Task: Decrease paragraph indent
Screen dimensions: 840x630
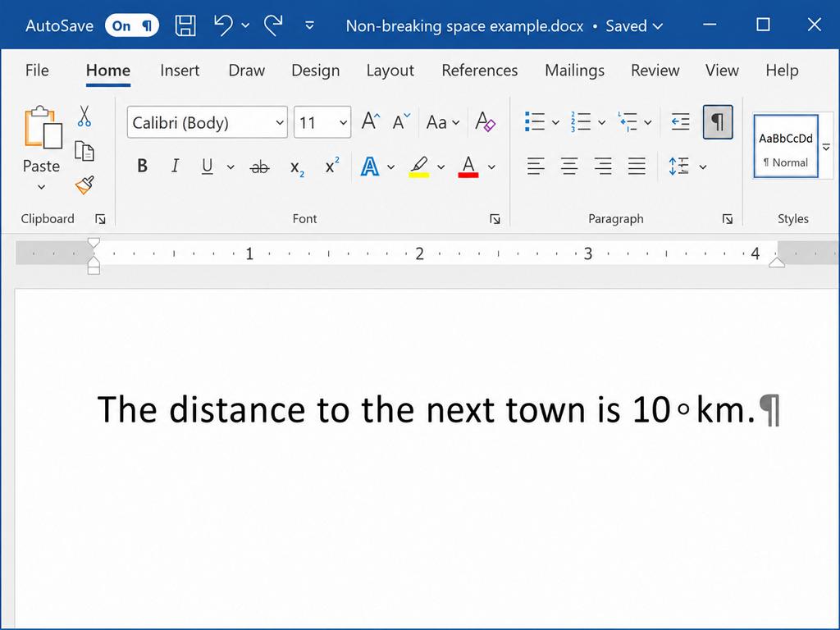Action: (x=680, y=122)
